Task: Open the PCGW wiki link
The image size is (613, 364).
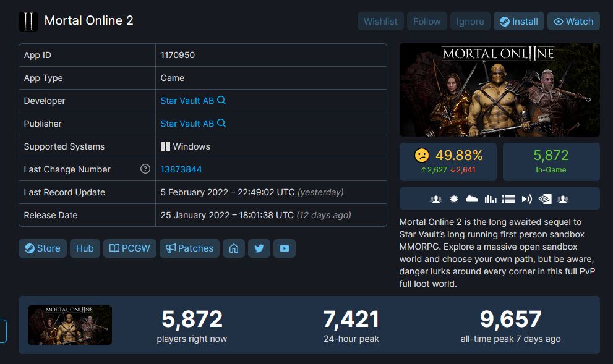Action: coord(130,248)
